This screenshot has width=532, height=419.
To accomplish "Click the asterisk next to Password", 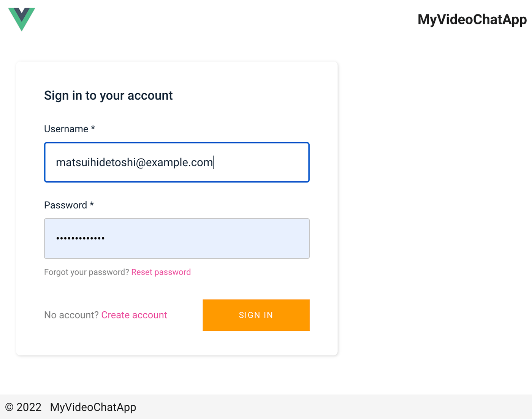I will click(x=92, y=204).
